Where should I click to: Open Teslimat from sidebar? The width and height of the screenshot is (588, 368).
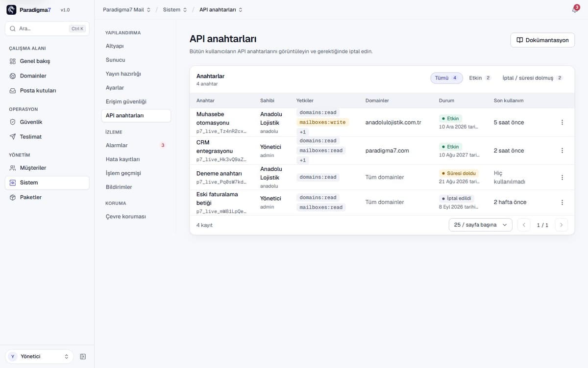coord(47,136)
